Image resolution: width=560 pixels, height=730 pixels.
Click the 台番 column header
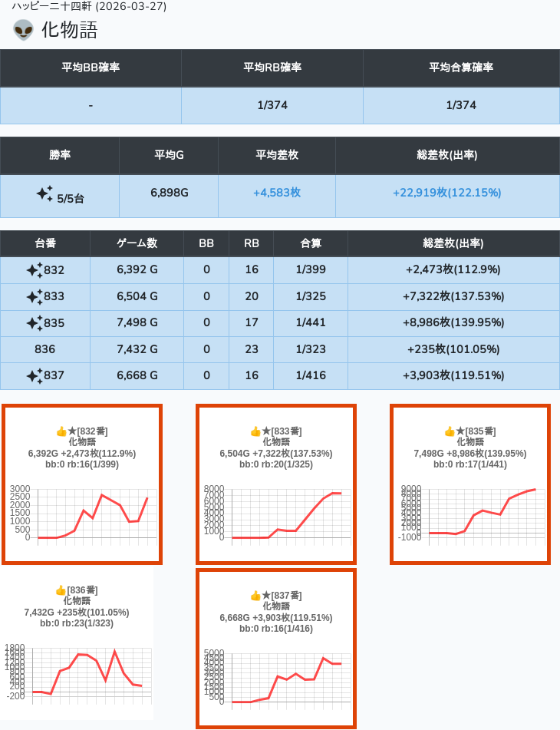45,243
